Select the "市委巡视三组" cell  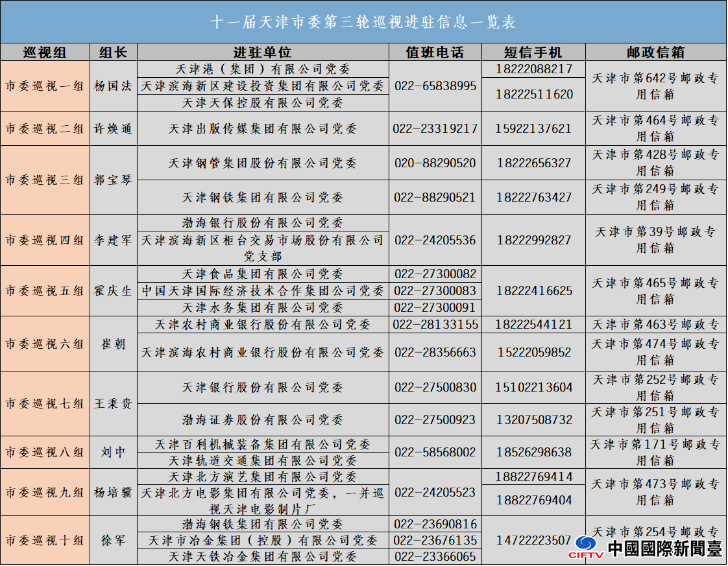pos(45,180)
